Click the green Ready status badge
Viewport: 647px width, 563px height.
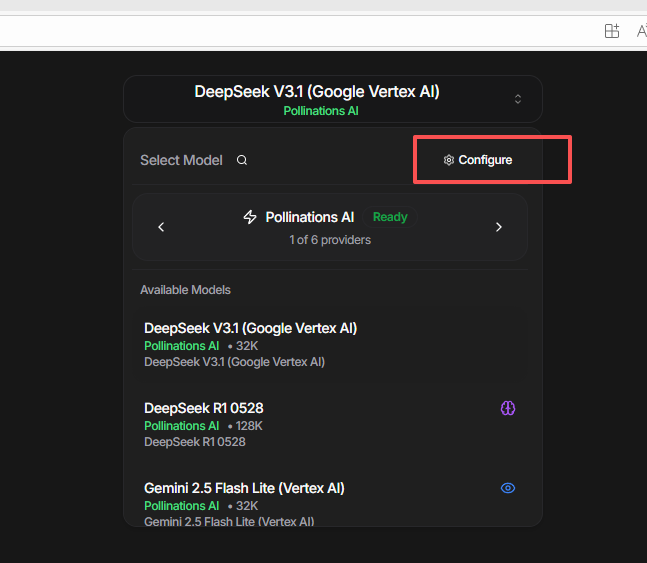click(x=390, y=217)
